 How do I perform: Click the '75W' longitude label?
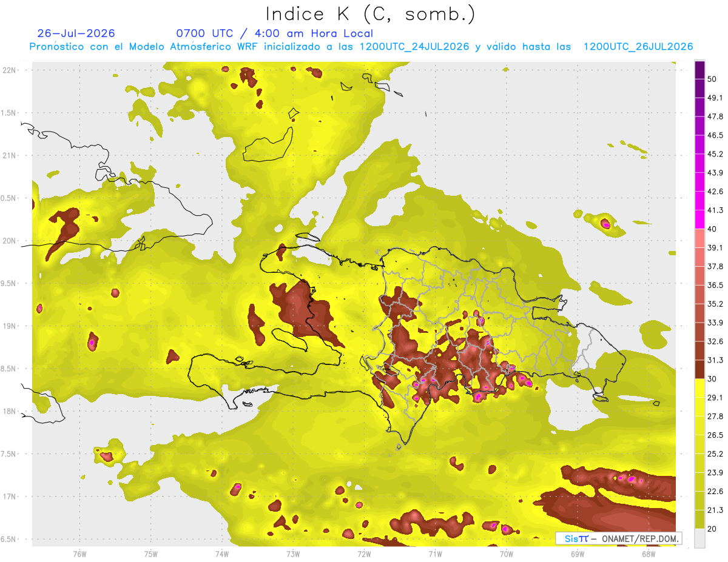pos(150,554)
